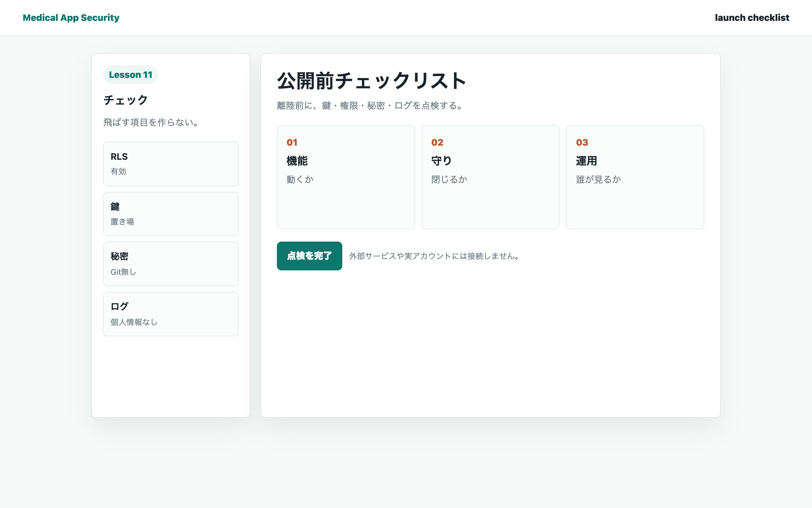The image size is (812, 508).
Task: Open the 鍵 置き場 checklist card
Action: [x=171, y=214]
